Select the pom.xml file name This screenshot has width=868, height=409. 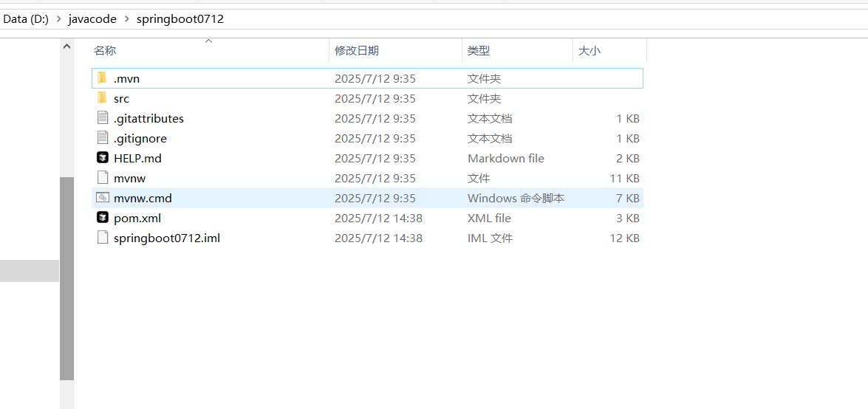(137, 218)
